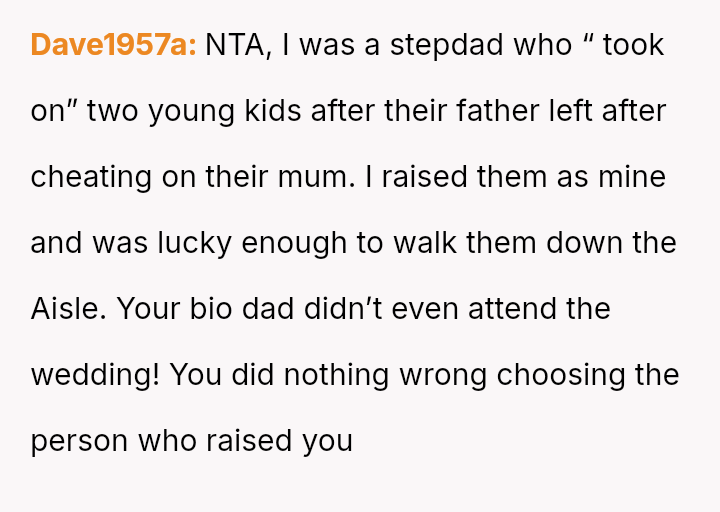Click the capitalized word "Aisle."

pos(68,309)
